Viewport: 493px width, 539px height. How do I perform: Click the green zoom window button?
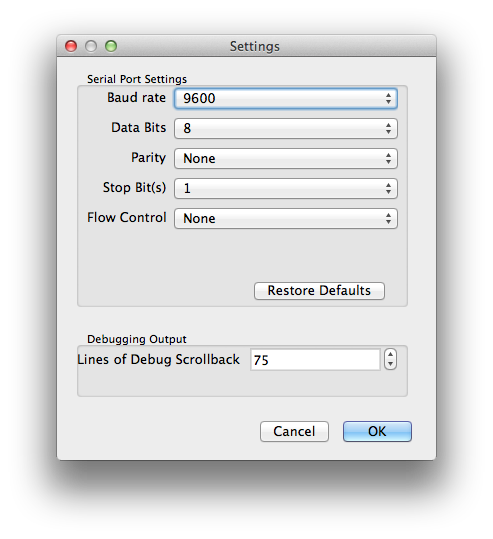pos(111,46)
